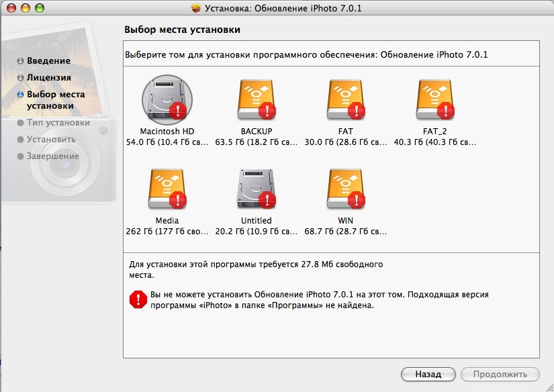This screenshot has height=392, width=554.
Task: Click the red warning icon beside the error message
Action: tap(138, 299)
